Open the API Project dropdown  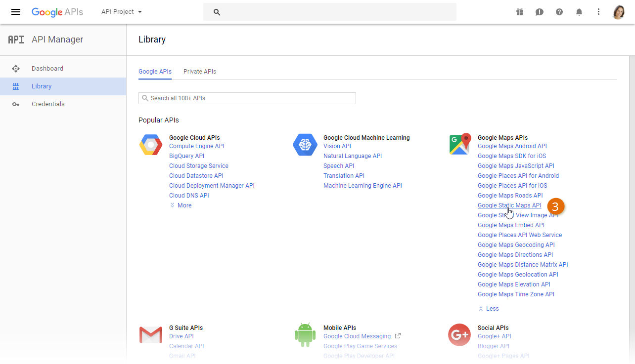point(122,12)
